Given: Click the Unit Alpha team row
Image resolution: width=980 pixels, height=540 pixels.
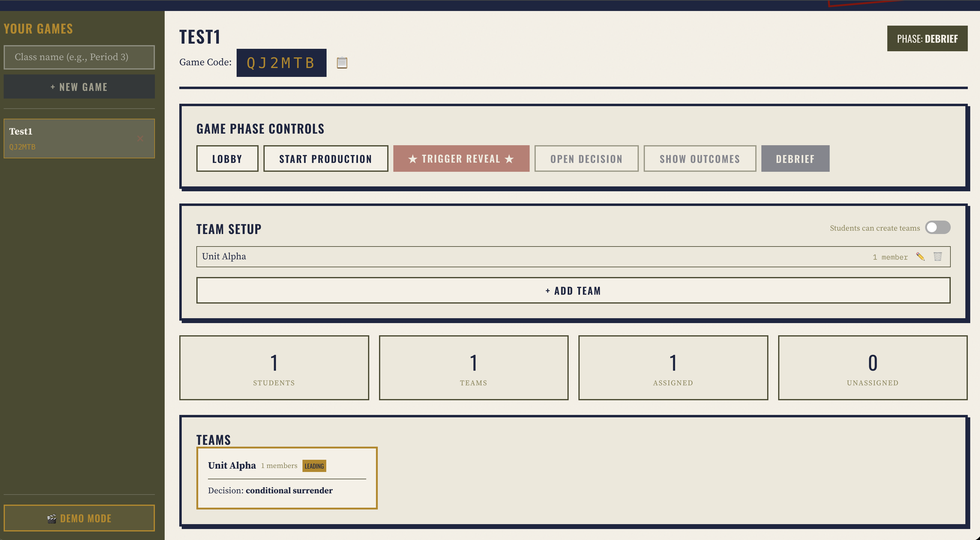Looking at the screenshot, I should [573, 257].
